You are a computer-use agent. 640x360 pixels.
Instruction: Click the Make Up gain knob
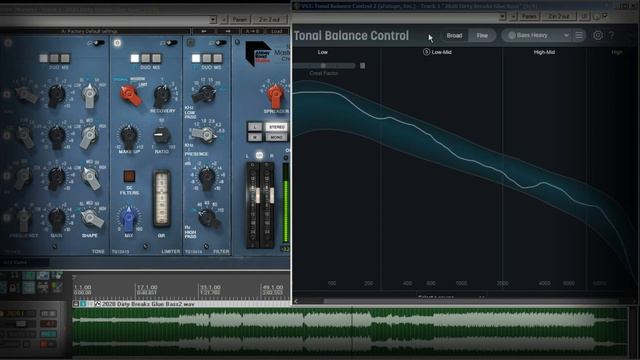[x=129, y=136]
